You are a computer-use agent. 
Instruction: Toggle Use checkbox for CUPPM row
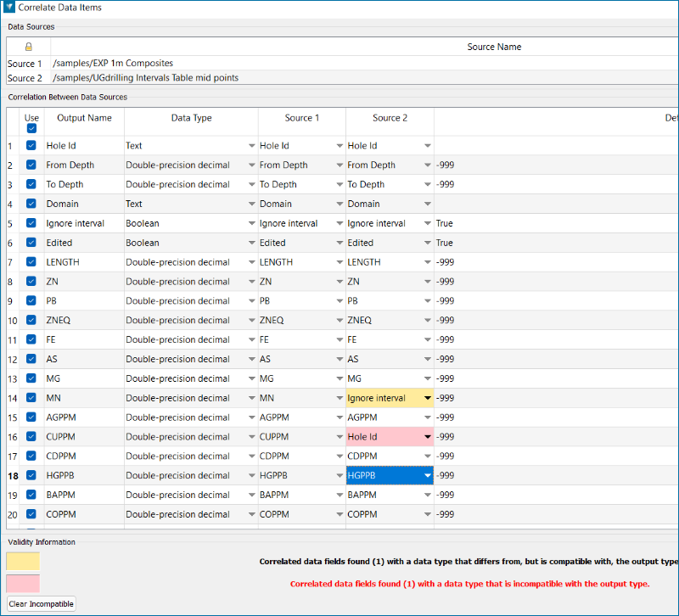31,437
